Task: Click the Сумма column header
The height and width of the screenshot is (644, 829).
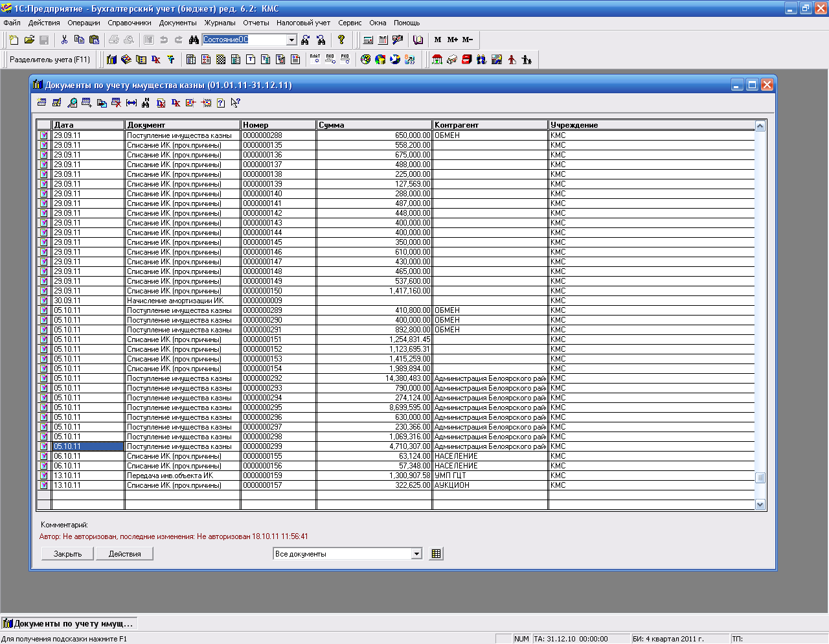Action: pos(374,125)
